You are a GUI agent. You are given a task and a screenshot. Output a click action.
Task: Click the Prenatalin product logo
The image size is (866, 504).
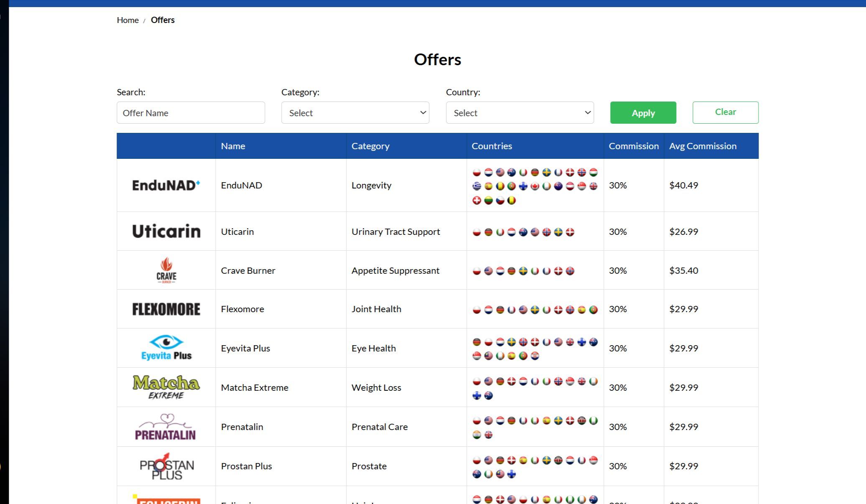[x=166, y=427]
